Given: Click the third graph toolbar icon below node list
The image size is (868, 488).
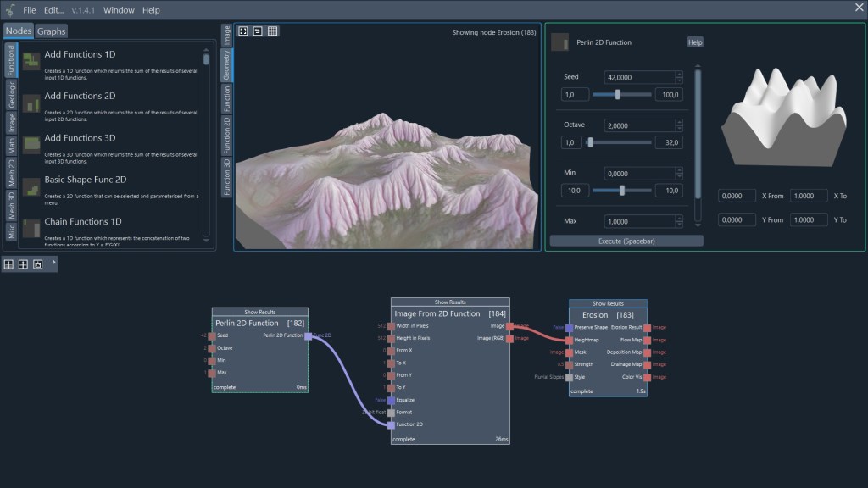Looking at the screenshot, I should coord(38,264).
